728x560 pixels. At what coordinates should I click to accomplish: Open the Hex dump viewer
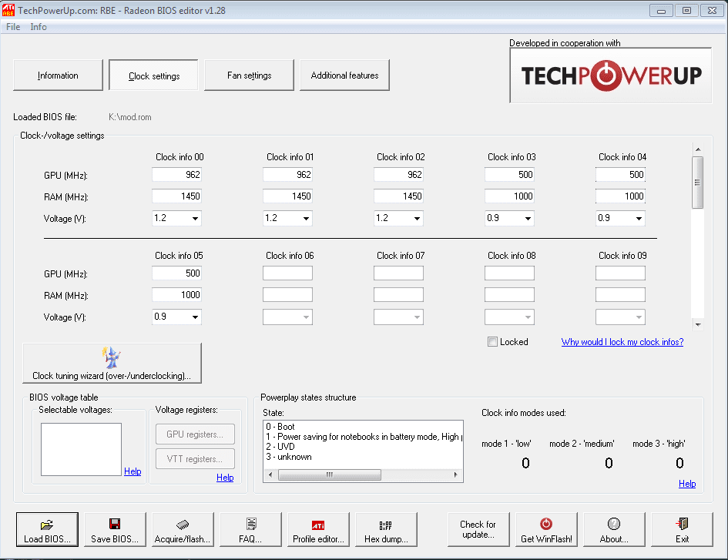[x=386, y=529]
